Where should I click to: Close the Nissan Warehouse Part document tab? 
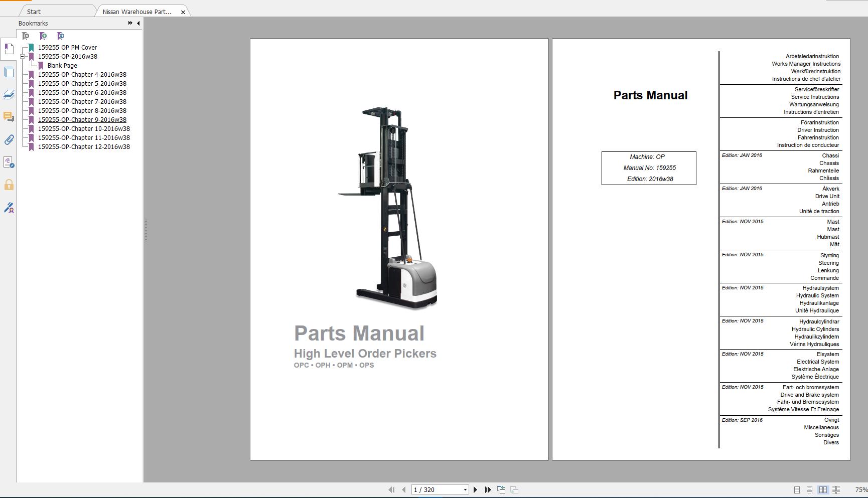point(183,12)
